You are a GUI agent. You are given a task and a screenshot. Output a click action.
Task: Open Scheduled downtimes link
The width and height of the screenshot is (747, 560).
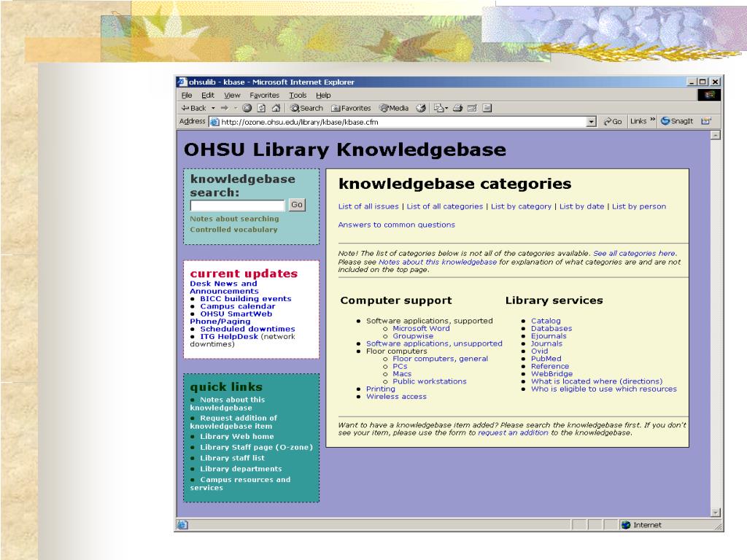pyautogui.click(x=247, y=329)
